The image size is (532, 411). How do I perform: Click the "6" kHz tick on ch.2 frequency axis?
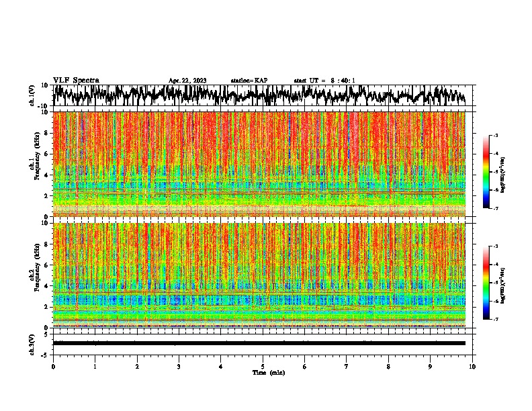pos(47,265)
